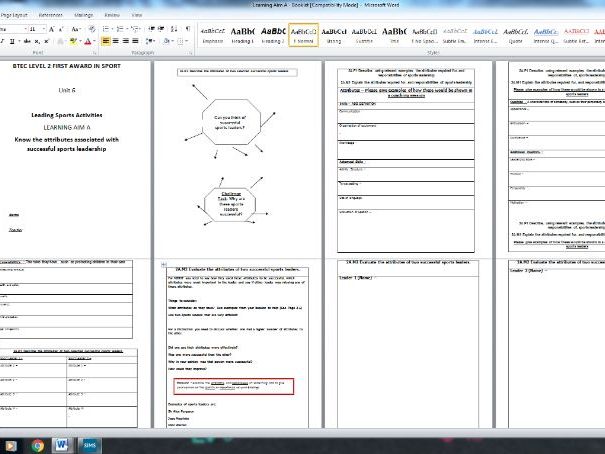Select Align Text Right
The height and width of the screenshot is (454, 605).
tap(125, 41)
